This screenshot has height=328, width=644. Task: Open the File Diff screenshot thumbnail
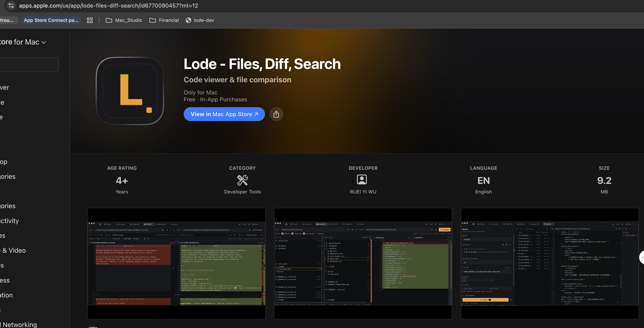tap(176, 264)
